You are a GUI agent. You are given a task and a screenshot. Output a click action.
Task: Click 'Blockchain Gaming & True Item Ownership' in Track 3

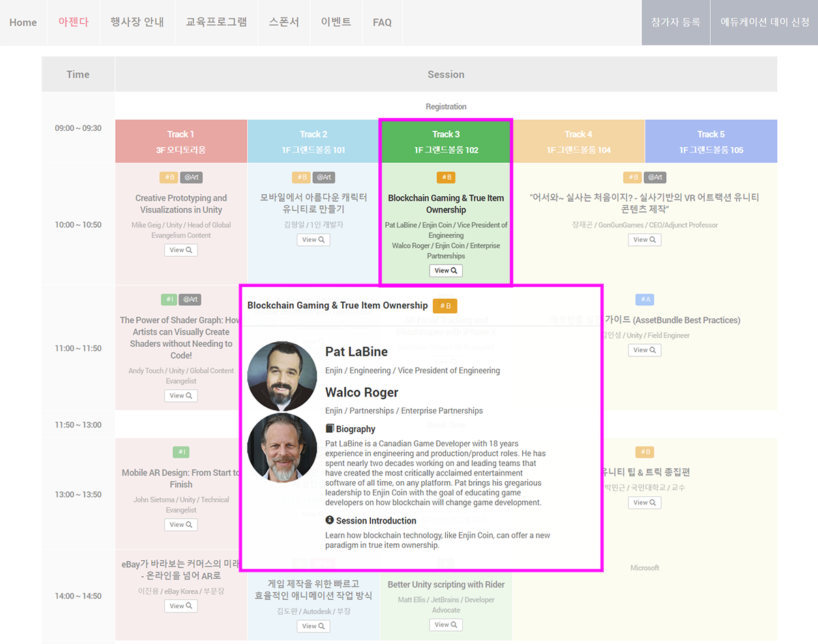click(x=446, y=204)
